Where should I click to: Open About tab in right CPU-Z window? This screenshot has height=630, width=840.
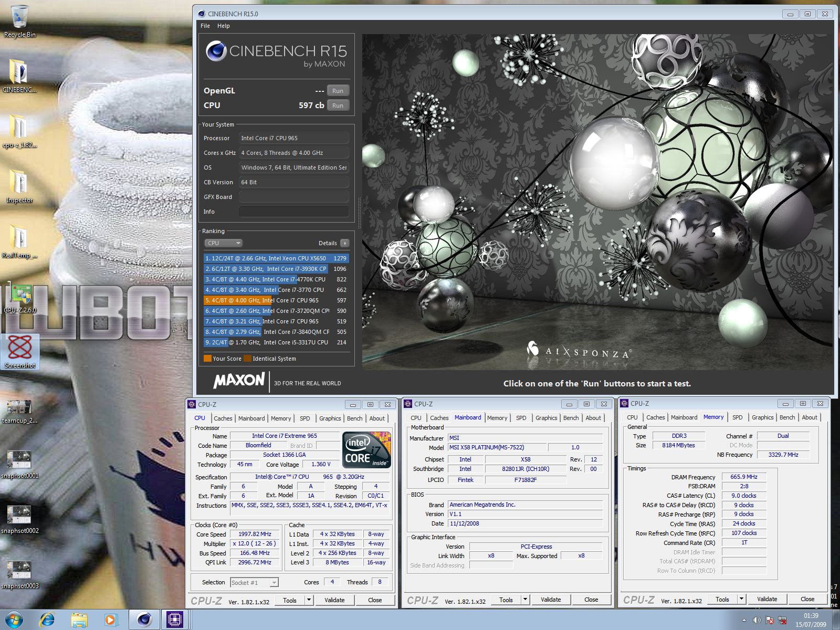[810, 417]
